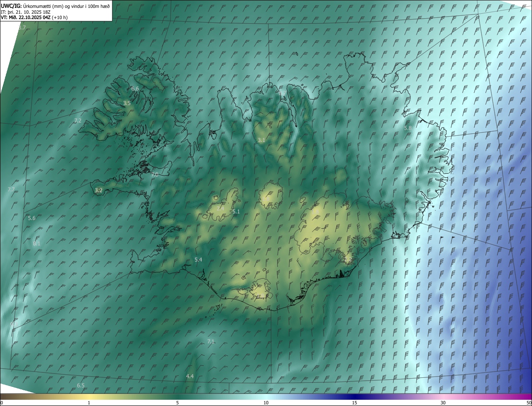The width and height of the screenshot is (532, 406).
Task: Click the 5.6 value label on the map
Action: click(x=32, y=218)
